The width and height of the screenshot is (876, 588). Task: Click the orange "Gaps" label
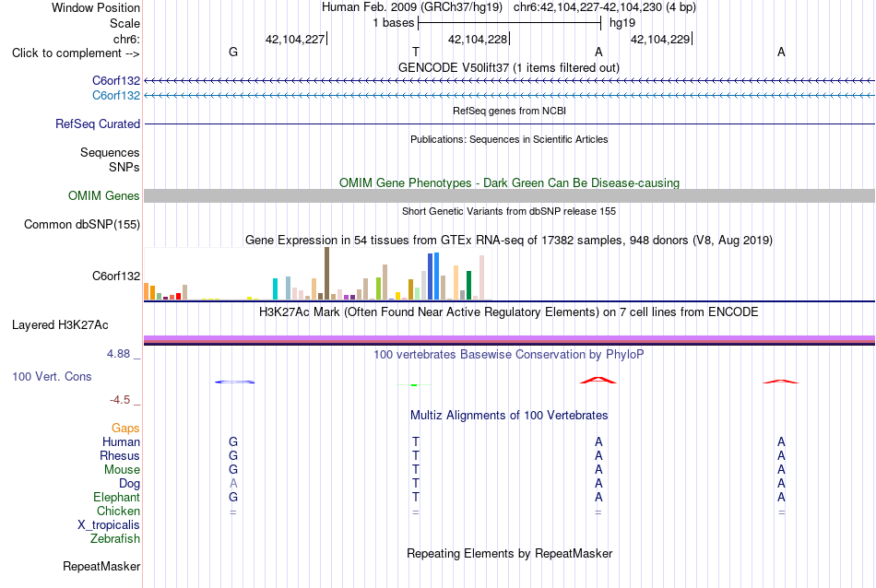[x=125, y=429]
